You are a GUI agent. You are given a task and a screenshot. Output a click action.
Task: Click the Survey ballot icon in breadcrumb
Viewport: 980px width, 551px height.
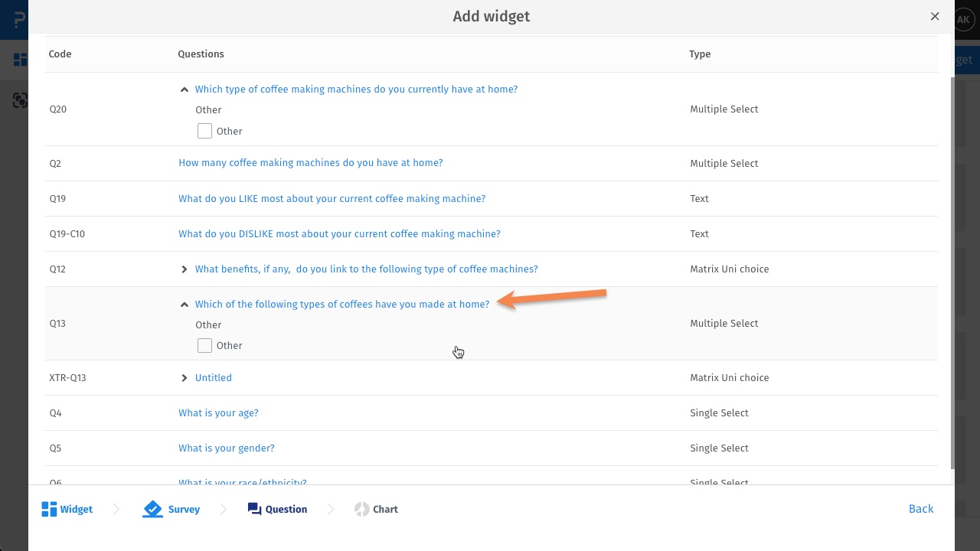(x=152, y=508)
